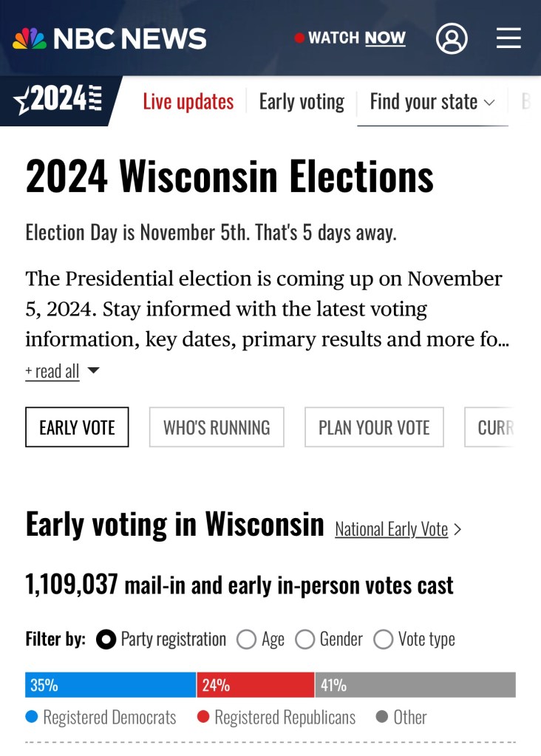
Task: Click the blue Registered Democrats 35% bar
Action: 110,685
